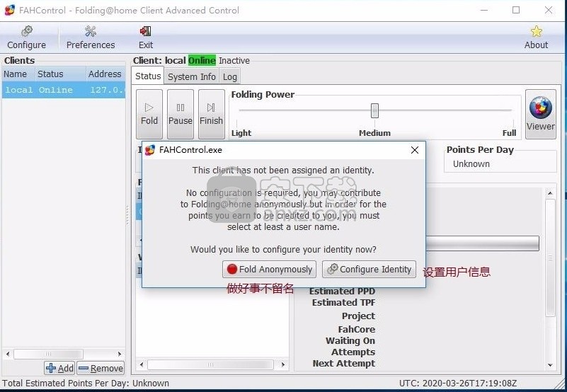
Task: Start folding with the Fold button
Action: [149, 114]
